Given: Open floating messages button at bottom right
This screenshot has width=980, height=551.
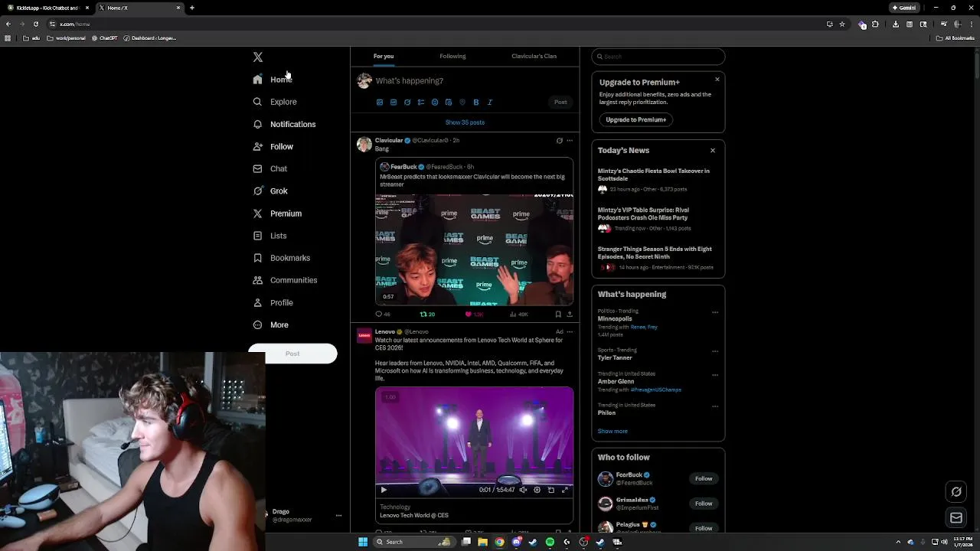Looking at the screenshot, I should 956,518.
